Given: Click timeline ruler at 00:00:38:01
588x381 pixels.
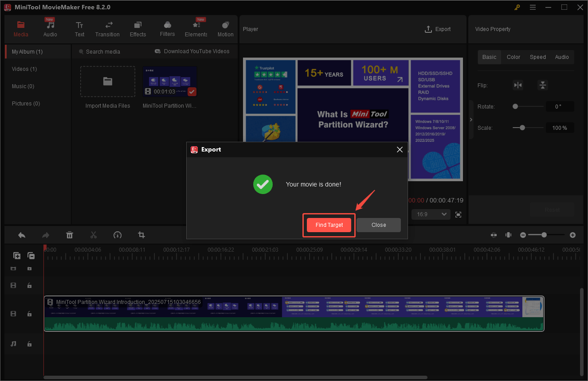Looking at the screenshot, I should click(x=443, y=250).
